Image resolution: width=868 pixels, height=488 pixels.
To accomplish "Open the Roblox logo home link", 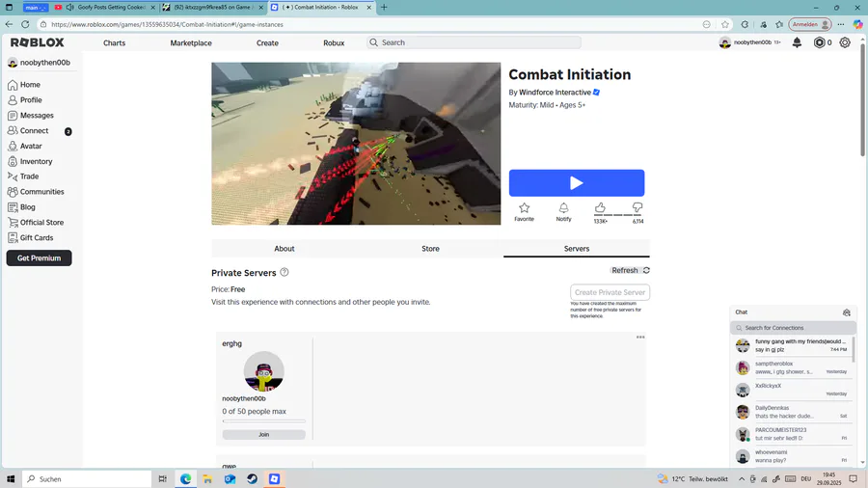I will click(37, 42).
